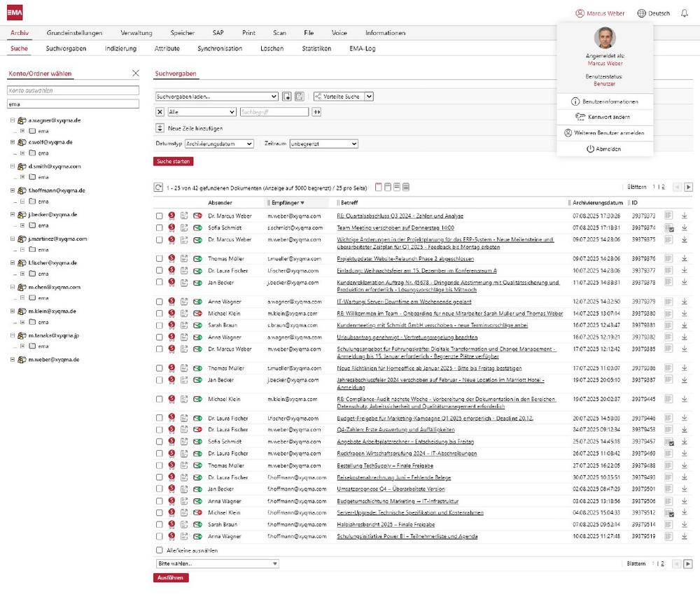Tick checkbox for Quartalsabschluss Q3 2024 row
The image size is (700, 597).
160,216
